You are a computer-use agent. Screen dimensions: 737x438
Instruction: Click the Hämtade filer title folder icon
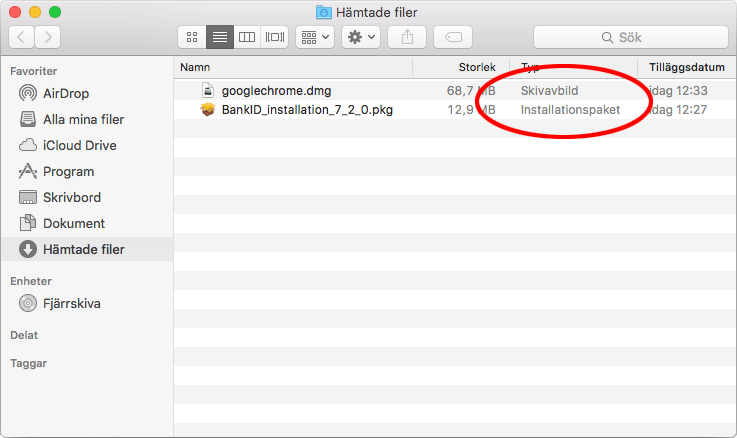323,12
